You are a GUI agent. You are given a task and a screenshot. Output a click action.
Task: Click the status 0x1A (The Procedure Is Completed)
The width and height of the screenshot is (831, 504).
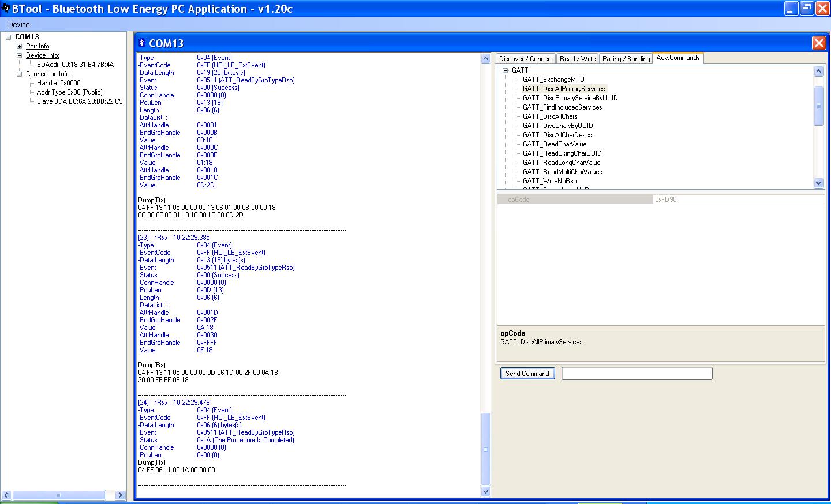pyautogui.click(x=245, y=440)
